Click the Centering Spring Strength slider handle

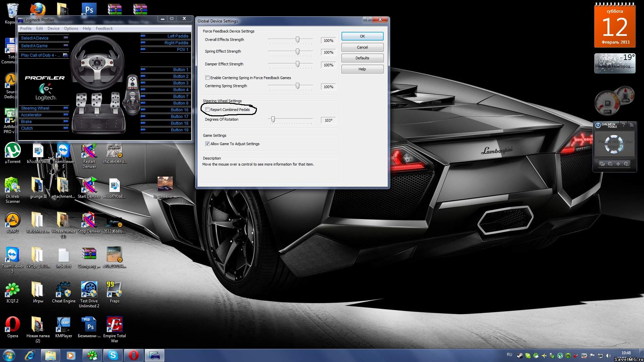click(x=298, y=86)
